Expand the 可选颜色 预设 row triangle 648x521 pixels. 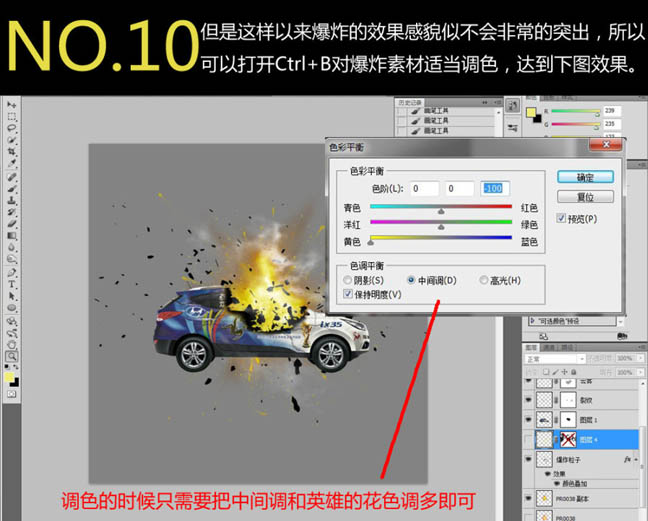[533, 321]
